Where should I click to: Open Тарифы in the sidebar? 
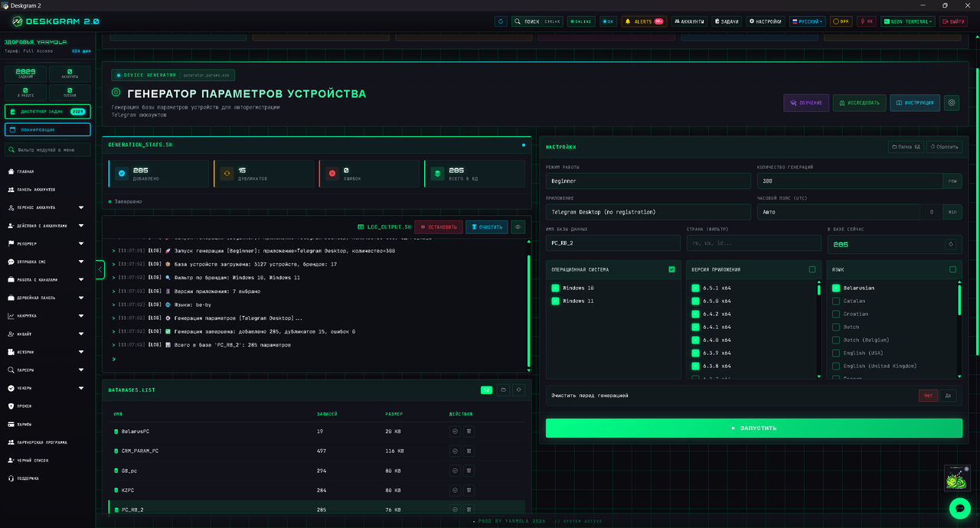tap(46, 424)
